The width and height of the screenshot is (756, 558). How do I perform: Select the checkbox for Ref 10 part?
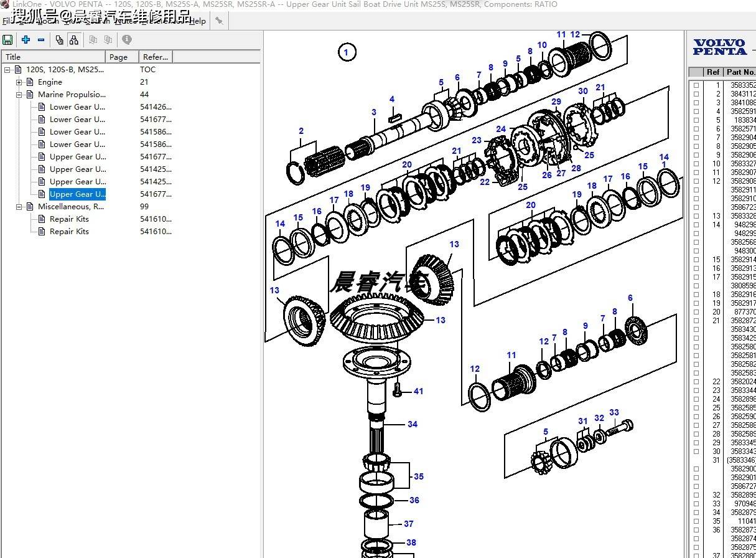coord(696,164)
